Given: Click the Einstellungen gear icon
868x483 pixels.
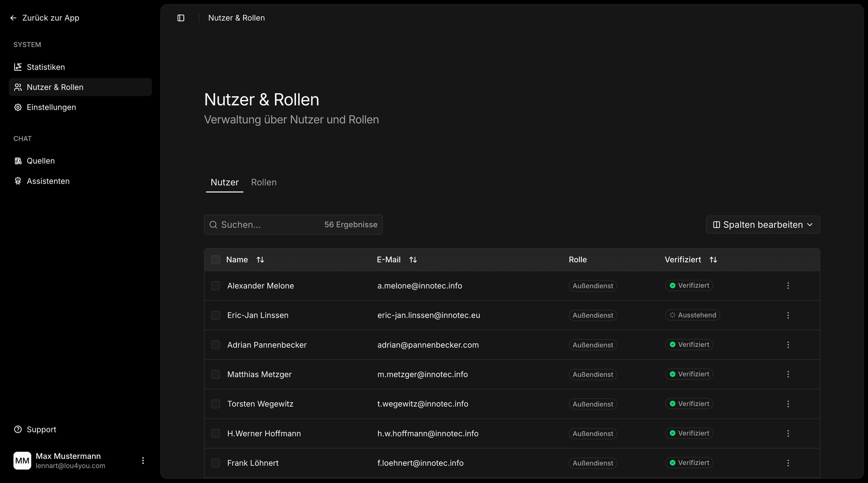Looking at the screenshot, I should coord(18,107).
